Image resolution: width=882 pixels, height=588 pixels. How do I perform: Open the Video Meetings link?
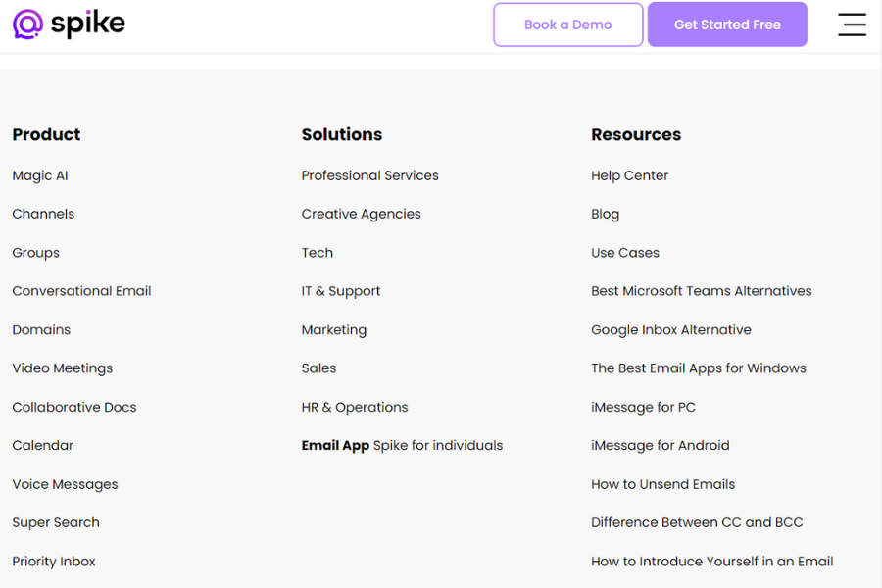[x=62, y=367]
